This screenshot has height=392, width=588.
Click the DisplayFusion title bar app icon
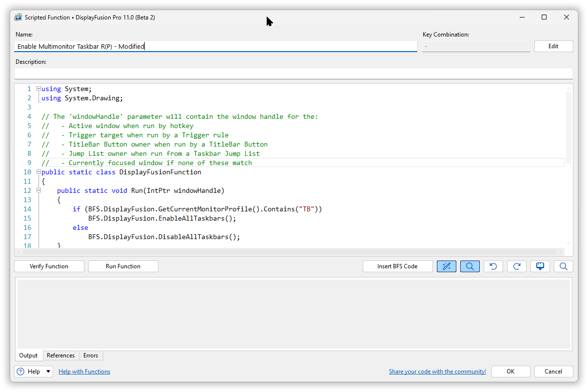(18, 18)
